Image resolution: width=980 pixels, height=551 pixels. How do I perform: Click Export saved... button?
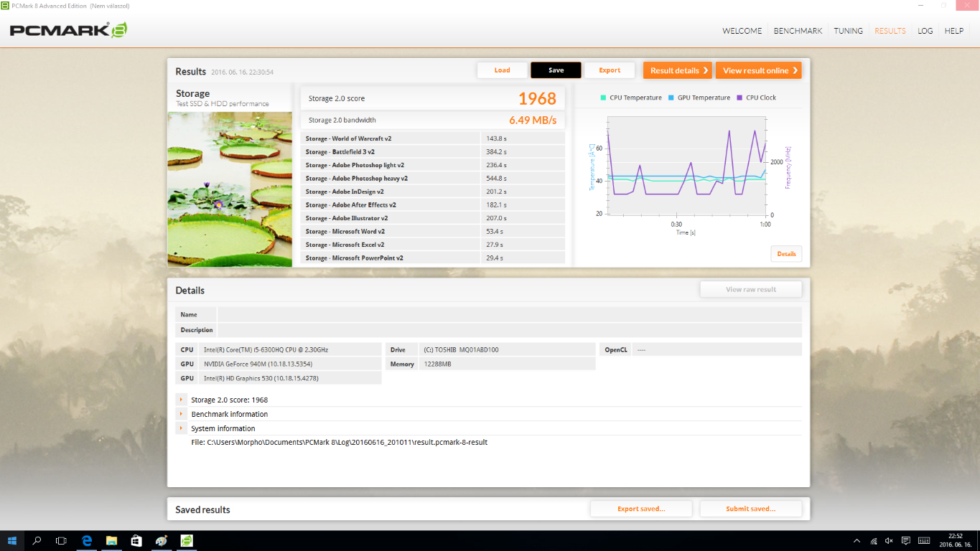pos(641,509)
